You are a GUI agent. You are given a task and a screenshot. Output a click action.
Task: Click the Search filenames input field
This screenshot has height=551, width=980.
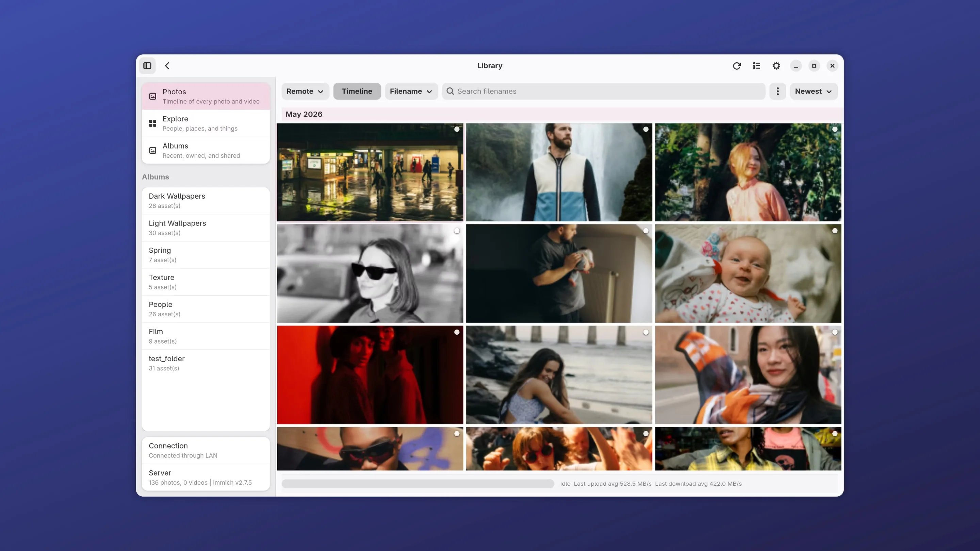[604, 91]
